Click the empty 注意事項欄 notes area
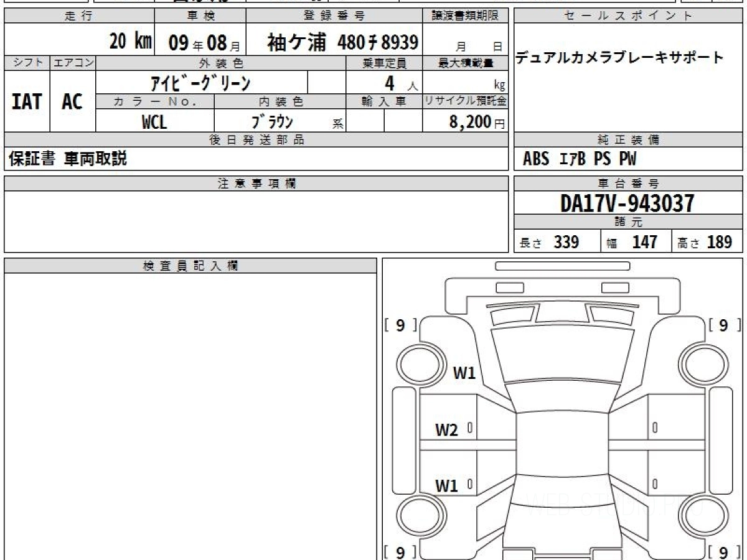Image resolution: width=747 pixels, height=560 pixels. [256, 221]
